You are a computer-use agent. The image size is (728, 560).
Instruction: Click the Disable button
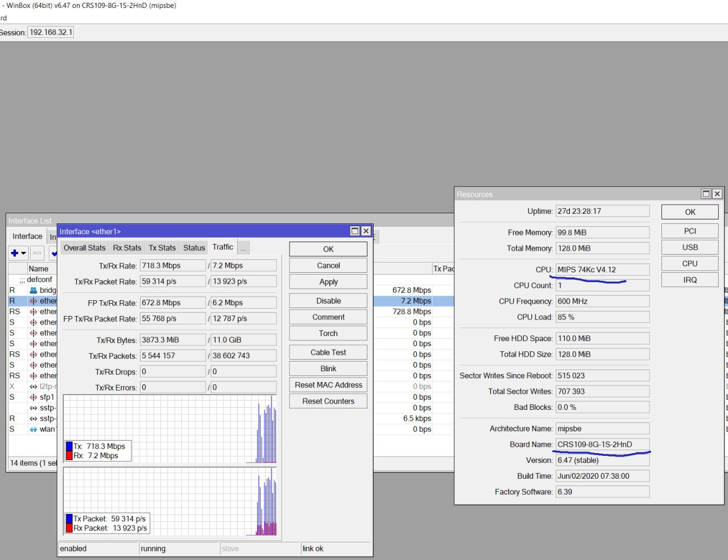[328, 301]
